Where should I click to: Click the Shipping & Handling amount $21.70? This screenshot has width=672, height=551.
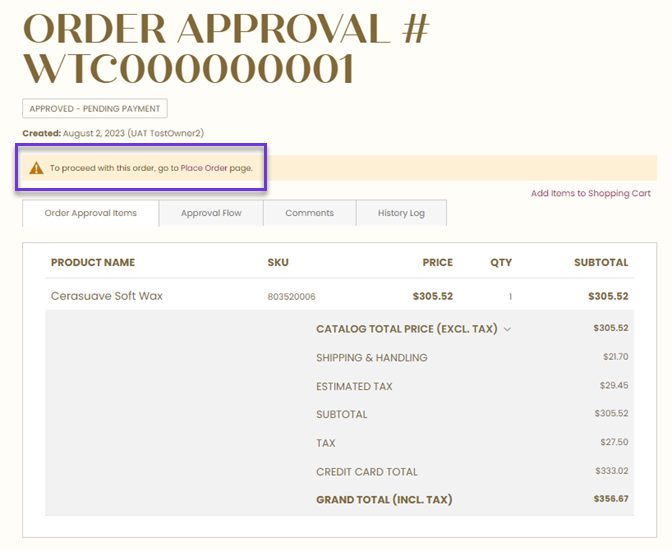tap(615, 356)
